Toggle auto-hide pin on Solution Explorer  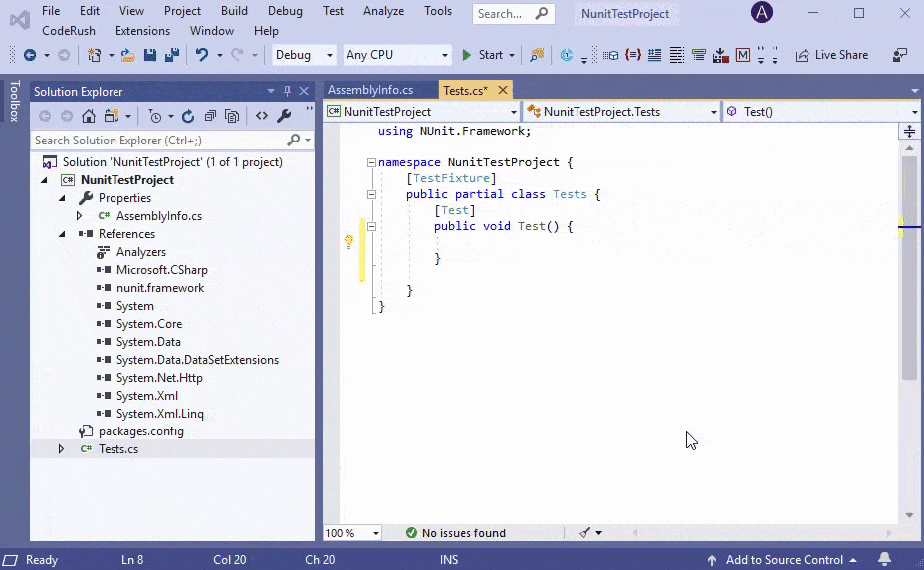287,91
